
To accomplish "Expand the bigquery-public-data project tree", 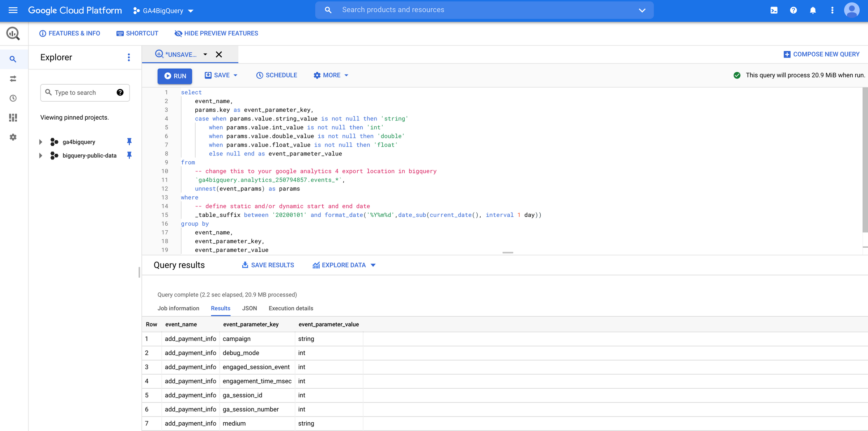I will [41, 155].
